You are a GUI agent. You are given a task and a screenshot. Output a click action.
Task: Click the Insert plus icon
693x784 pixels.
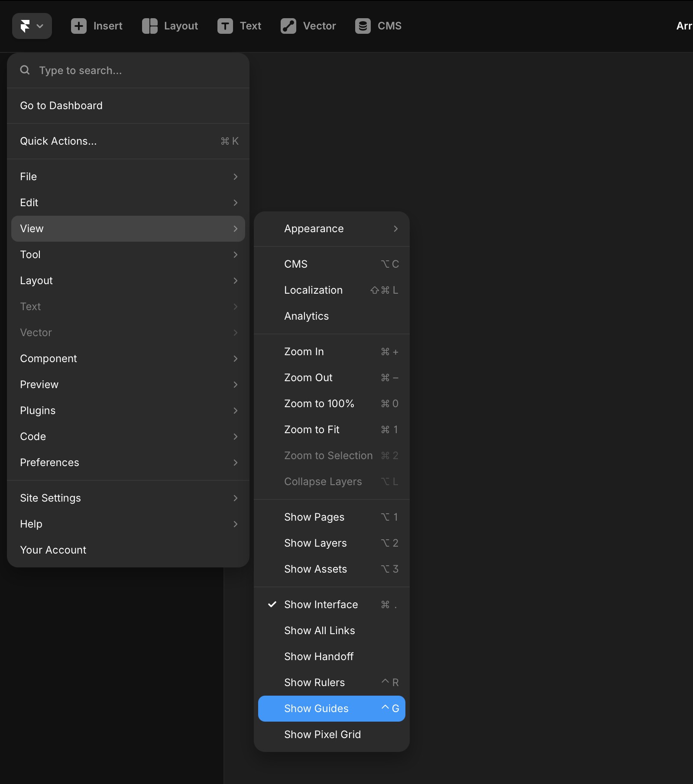[79, 26]
